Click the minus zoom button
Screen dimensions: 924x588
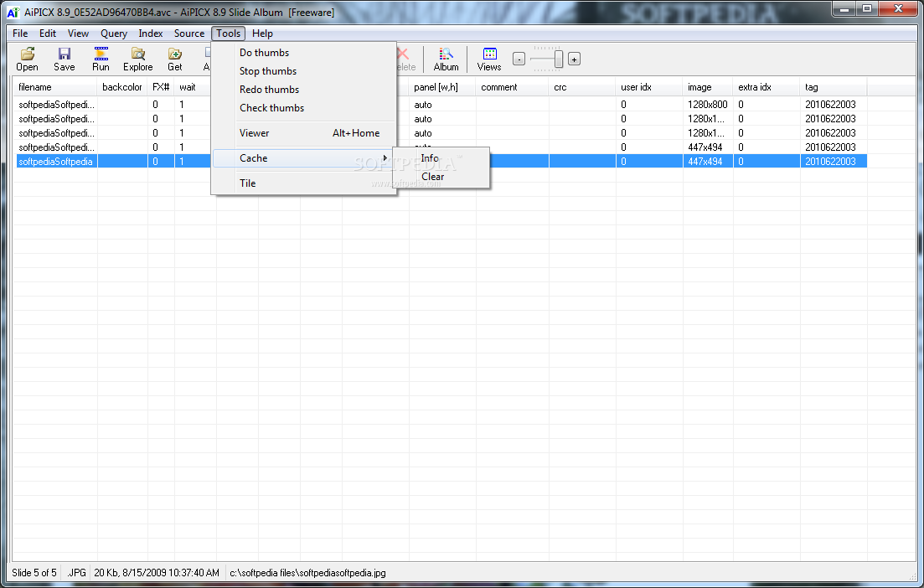[x=519, y=59]
